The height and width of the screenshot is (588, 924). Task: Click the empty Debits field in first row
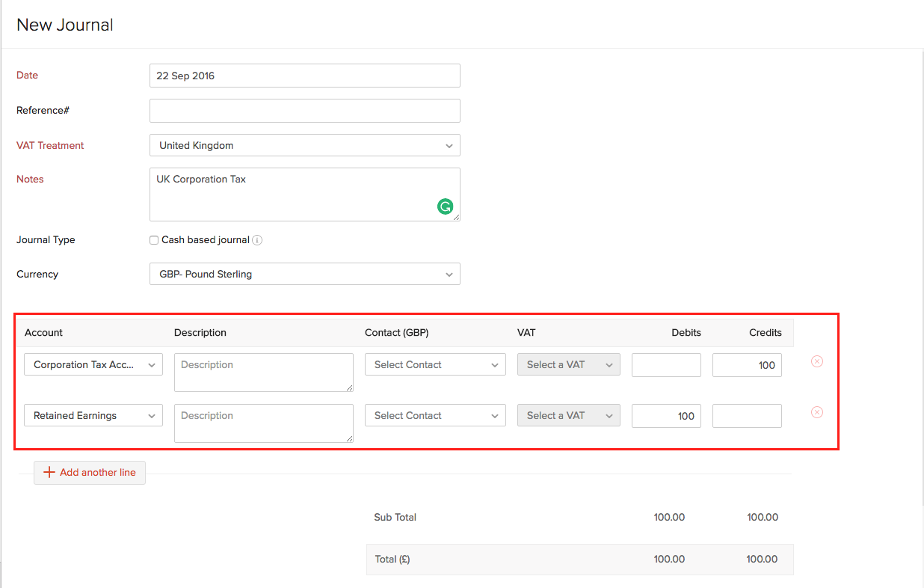coord(666,365)
